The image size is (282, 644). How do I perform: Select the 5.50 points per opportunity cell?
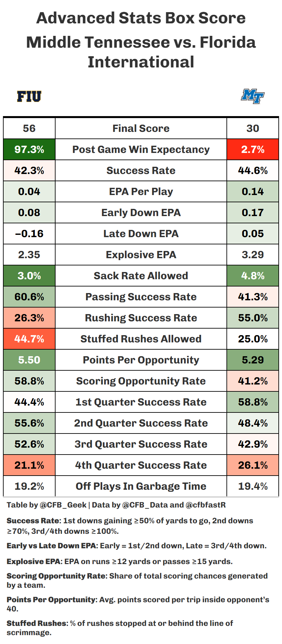click(x=29, y=360)
